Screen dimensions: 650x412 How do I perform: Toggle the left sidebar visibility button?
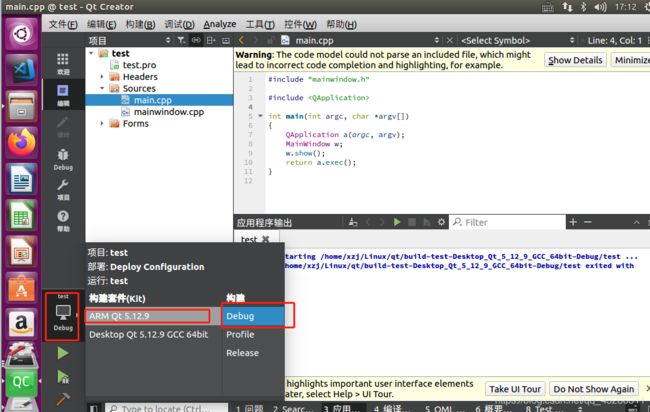[x=94, y=408]
